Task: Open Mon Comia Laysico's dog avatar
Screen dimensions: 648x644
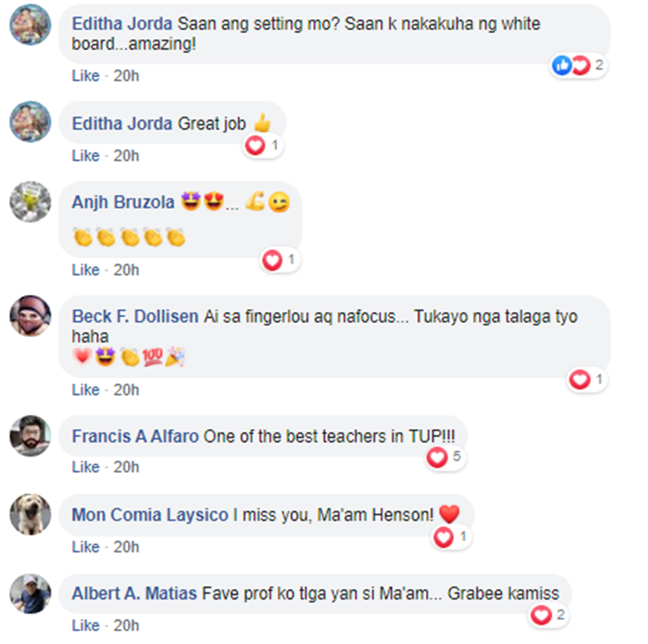Action: pos(30,514)
